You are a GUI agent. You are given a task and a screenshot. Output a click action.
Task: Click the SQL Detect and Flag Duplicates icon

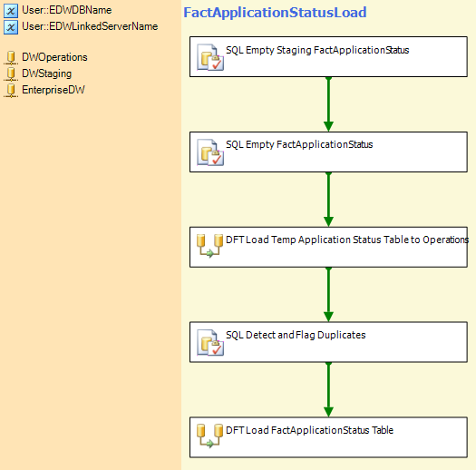click(x=210, y=342)
